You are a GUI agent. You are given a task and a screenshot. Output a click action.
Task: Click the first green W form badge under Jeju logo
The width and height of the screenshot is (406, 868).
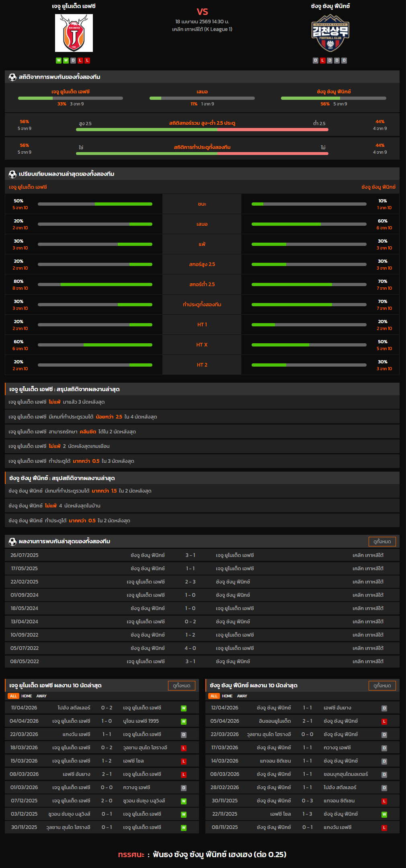(x=59, y=60)
